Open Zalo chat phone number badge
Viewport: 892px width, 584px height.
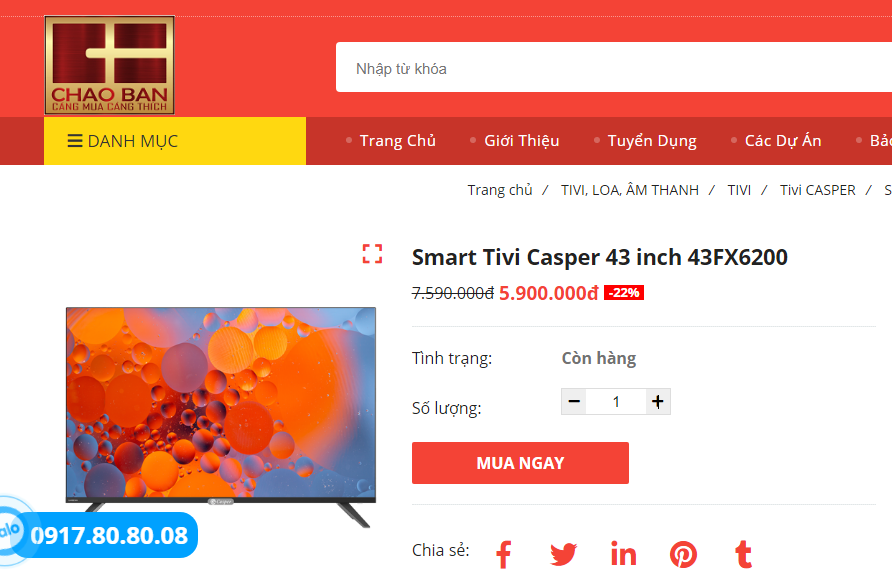tap(100, 535)
